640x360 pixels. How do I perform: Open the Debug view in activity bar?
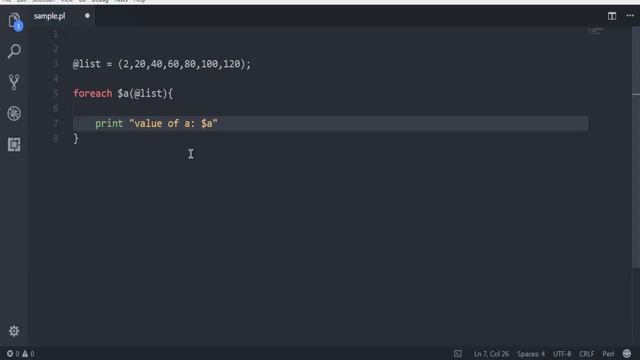14,113
